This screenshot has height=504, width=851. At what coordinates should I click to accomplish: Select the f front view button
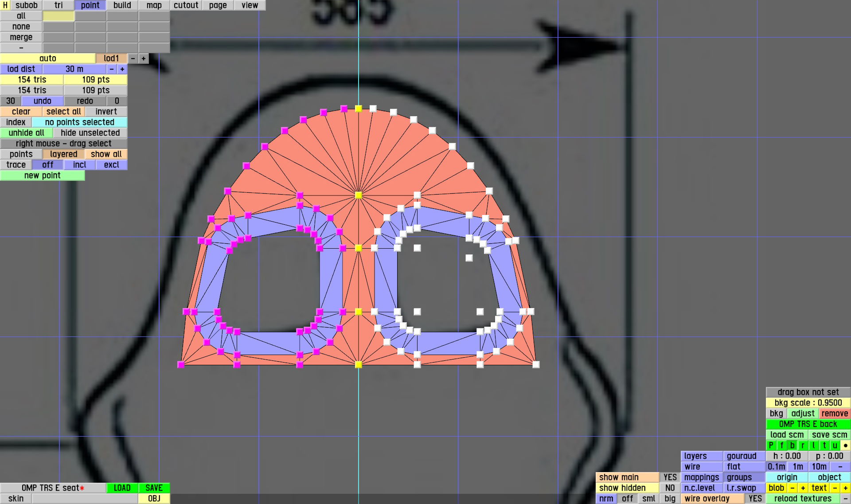pyautogui.click(x=781, y=445)
